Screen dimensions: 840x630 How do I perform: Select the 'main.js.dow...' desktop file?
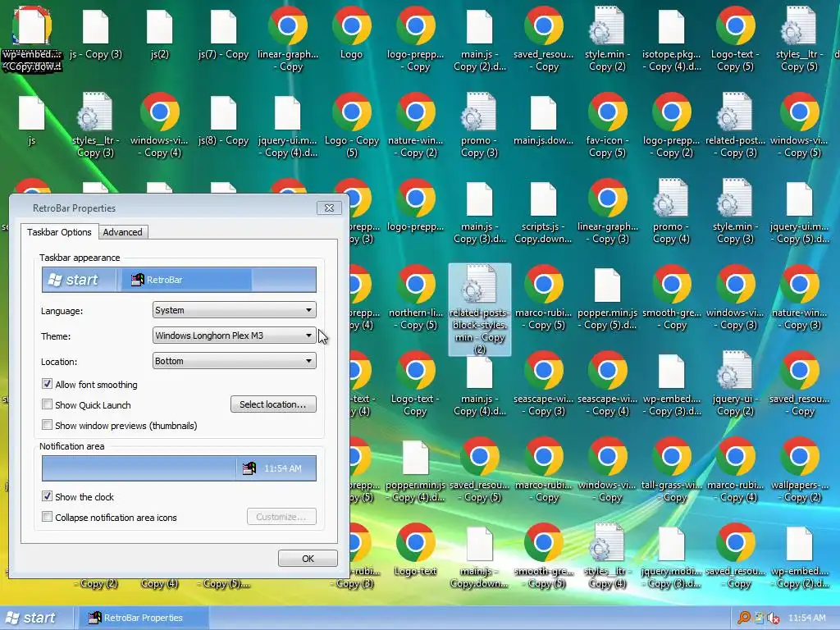pyautogui.click(x=543, y=112)
